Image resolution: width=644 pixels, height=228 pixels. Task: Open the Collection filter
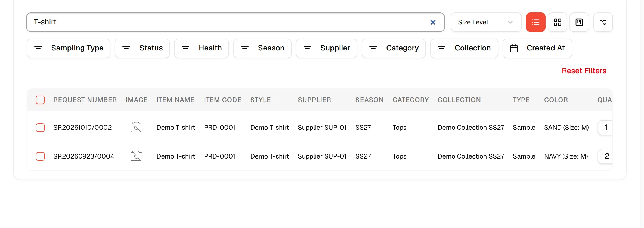(464, 48)
